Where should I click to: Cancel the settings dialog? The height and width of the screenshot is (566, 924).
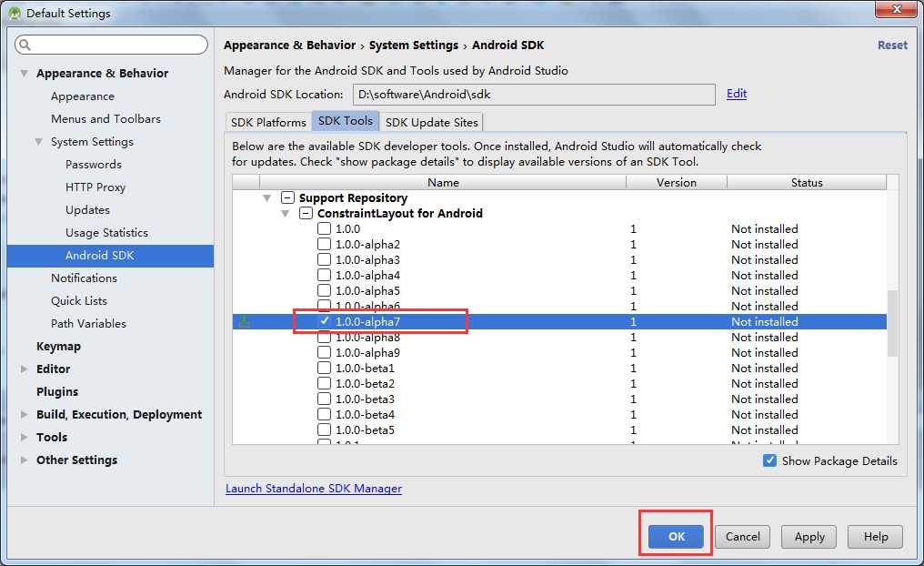click(x=742, y=537)
